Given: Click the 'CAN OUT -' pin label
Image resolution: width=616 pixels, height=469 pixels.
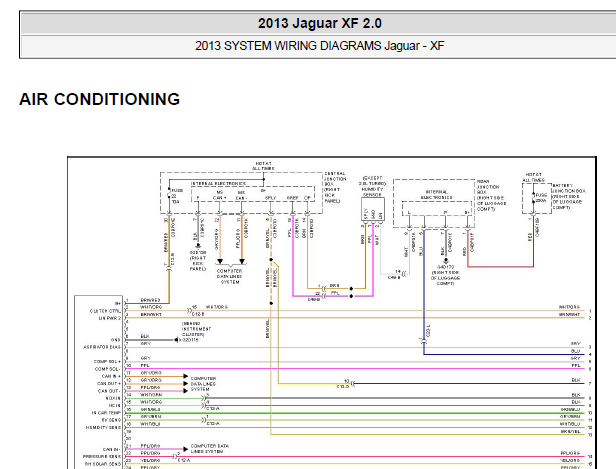Looking at the screenshot, I should [109, 391].
